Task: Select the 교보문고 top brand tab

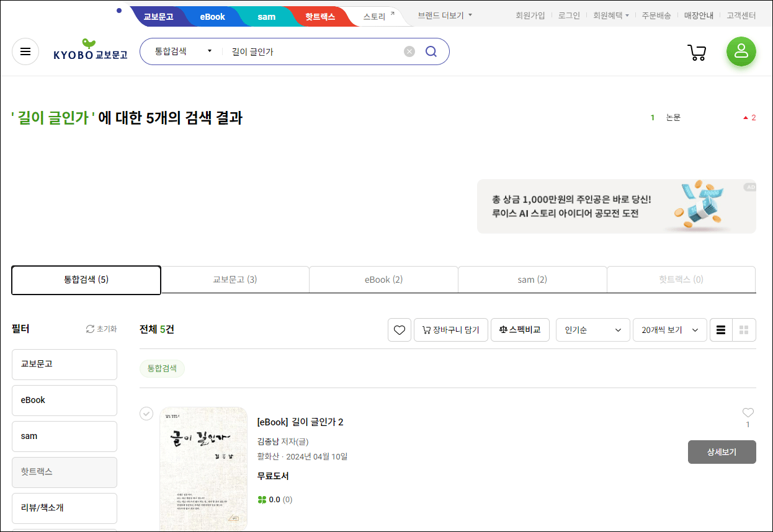Action: (x=158, y=17)
